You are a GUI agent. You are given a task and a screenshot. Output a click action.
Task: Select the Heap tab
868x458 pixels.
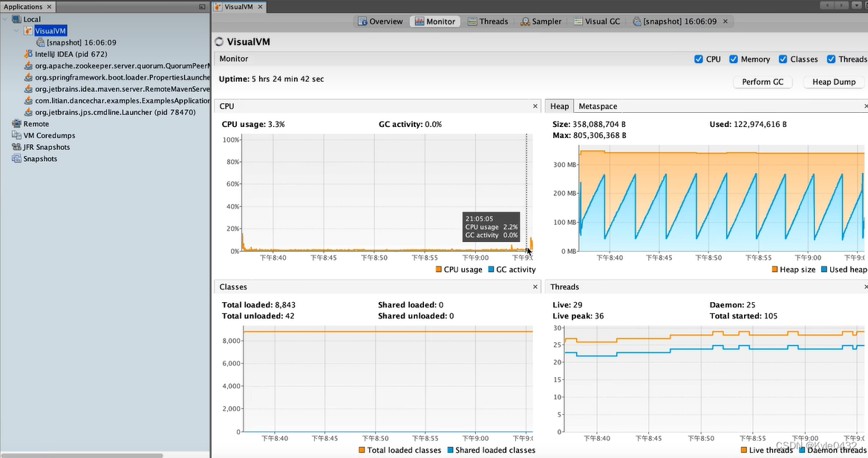pyautogui.click(x=559, y=106)
